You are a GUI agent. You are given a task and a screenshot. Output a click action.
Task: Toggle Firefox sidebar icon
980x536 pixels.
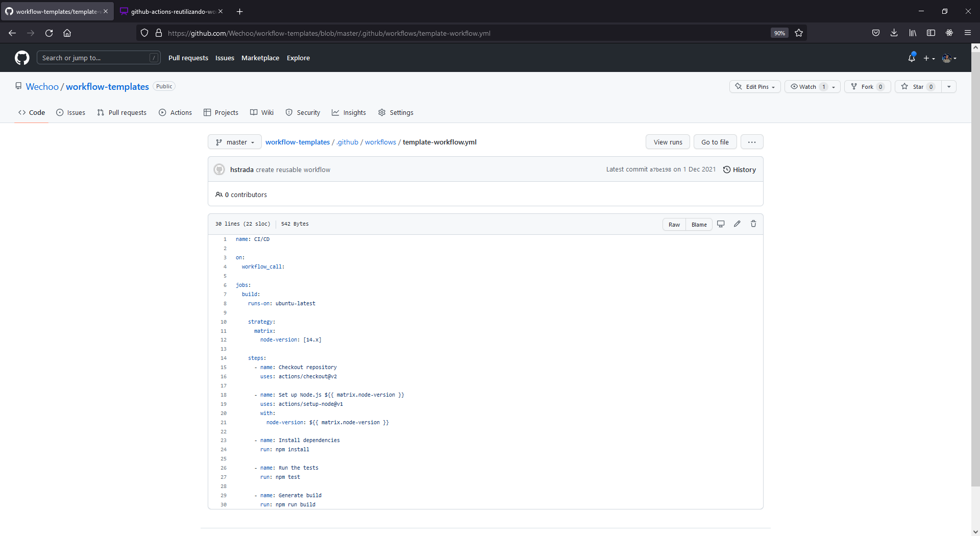coord(930,33)
